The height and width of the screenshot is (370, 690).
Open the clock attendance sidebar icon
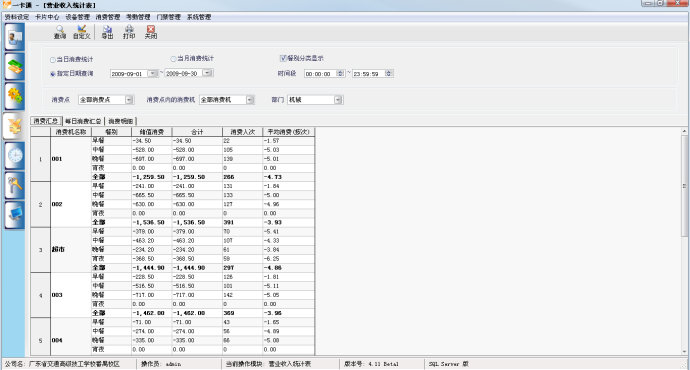click(x=15, y=156)
